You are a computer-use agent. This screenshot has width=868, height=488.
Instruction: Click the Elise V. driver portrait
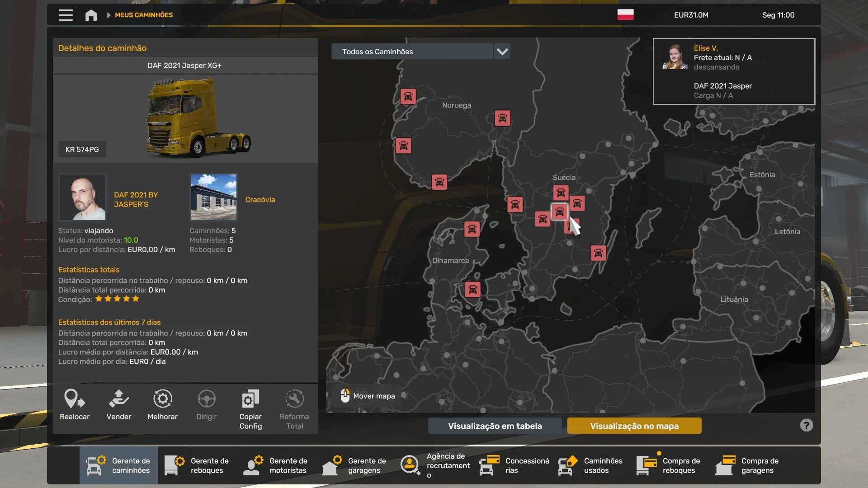click(x=675, y=57)
